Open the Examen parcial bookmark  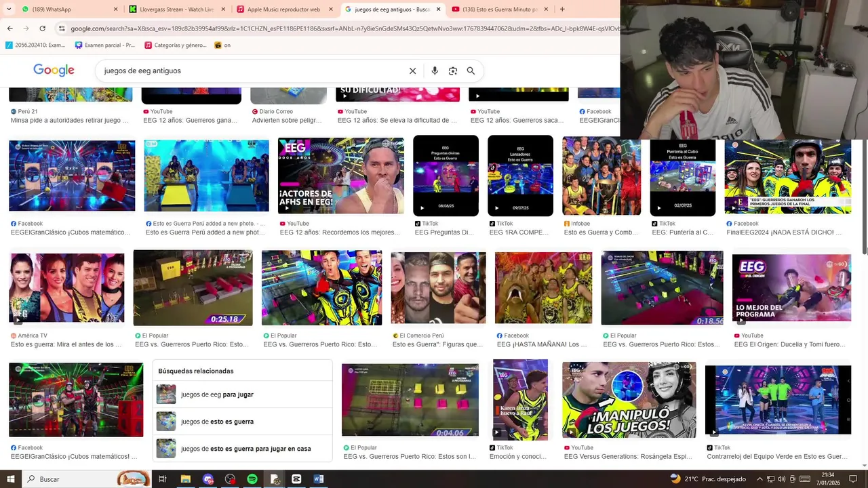coord(105,45)
